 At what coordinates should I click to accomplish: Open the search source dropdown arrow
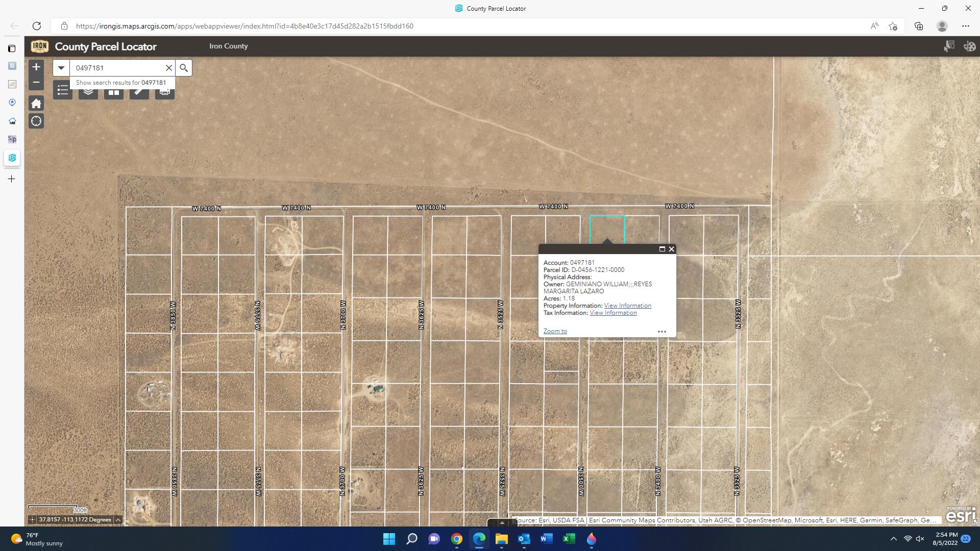pyautogui.click(x=61, y=67)
